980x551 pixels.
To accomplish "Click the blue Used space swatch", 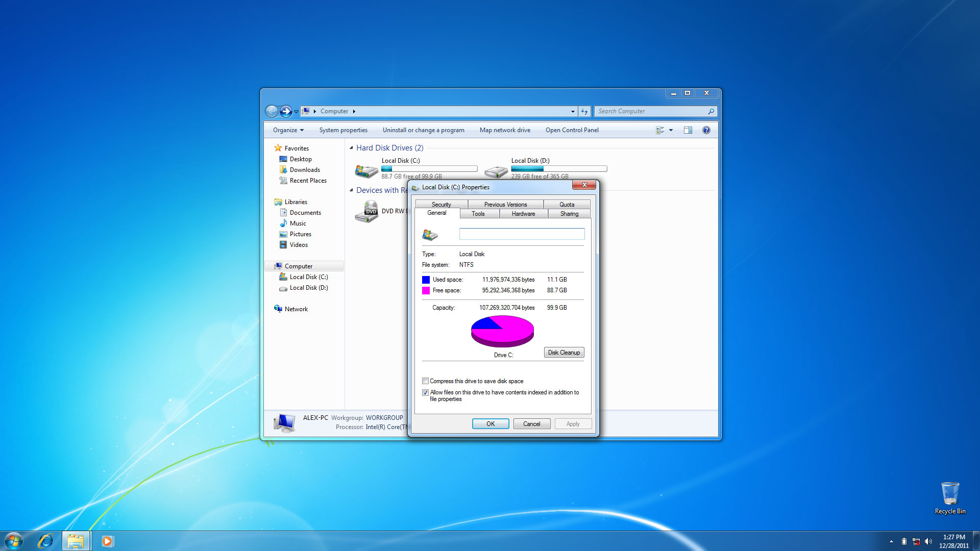I will point(426,280).
